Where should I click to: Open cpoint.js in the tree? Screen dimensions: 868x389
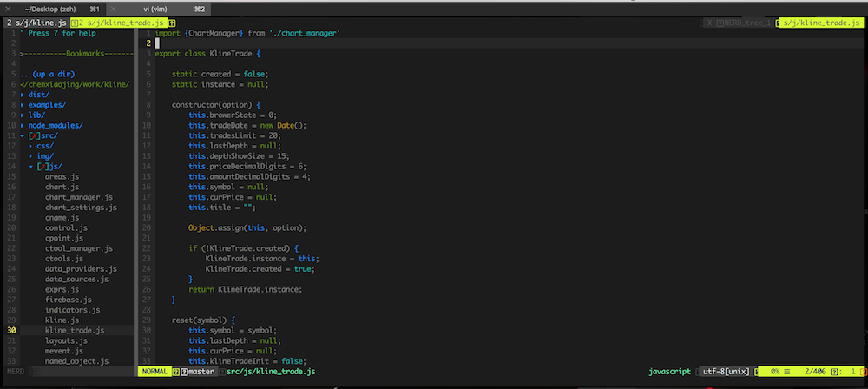pyautogui.click(x=64, y=238)
